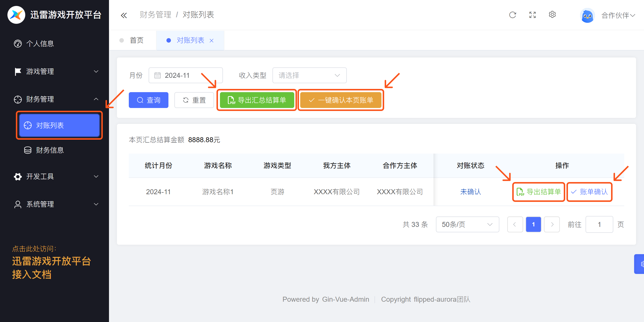This screenshot has width=644, height=322.
Task: Click the Xunlei platform logo icon
Action: click(16, 15)
